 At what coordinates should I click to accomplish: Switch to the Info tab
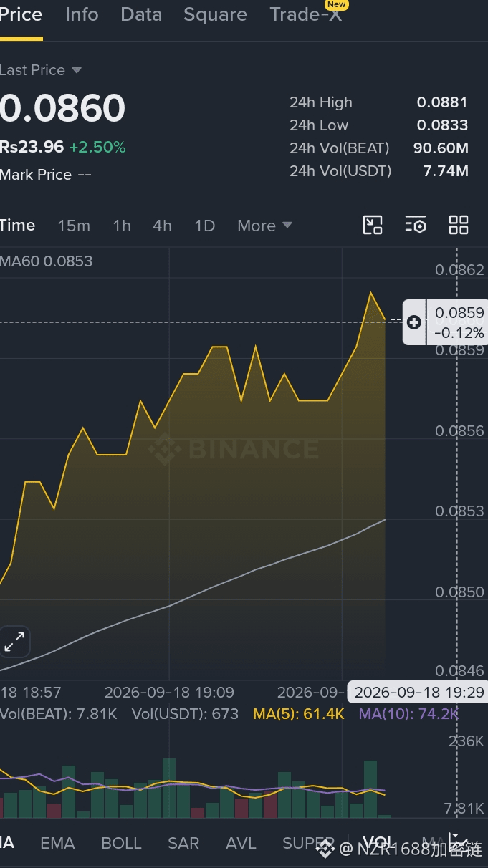(82, 14)
